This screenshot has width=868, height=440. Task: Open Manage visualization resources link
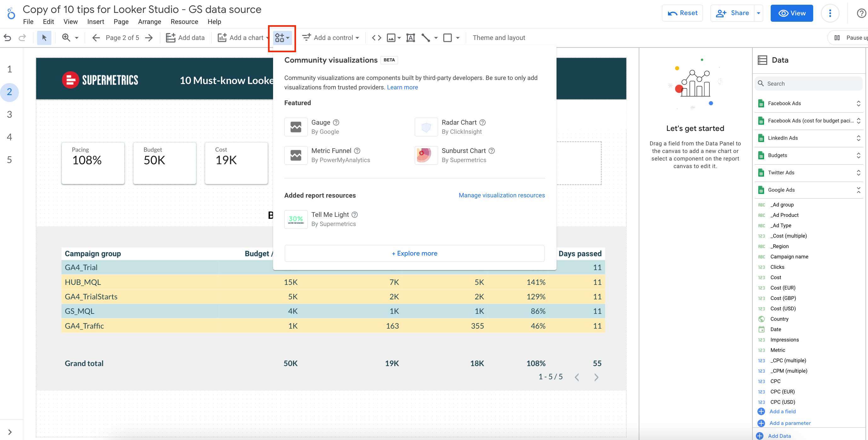[501, 195]
